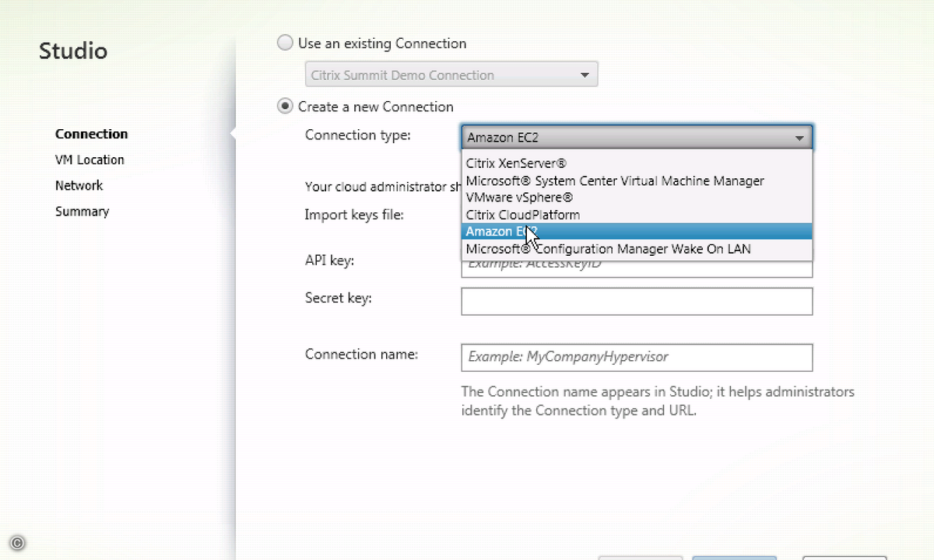The height and width of the screenshot is (560, 934).
Task: Click the API key input field
Action: coord(637,268)
